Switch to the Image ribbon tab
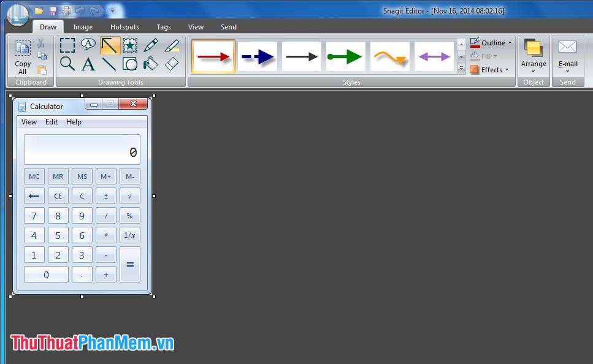593x364 pixels. (x=83, y=27)
